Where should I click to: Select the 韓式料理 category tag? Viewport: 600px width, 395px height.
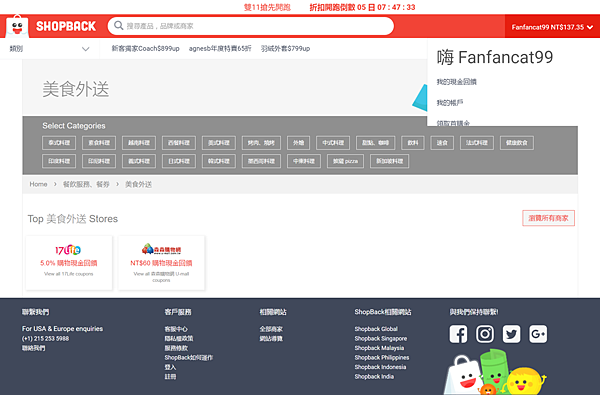point(219,161)
